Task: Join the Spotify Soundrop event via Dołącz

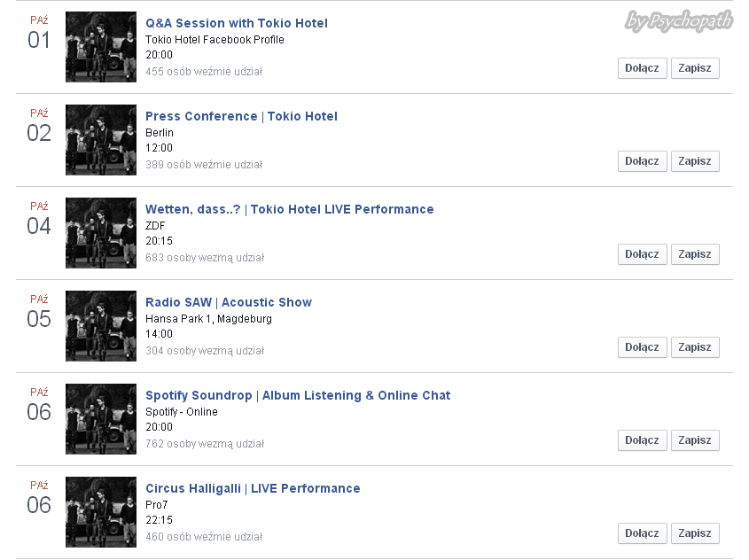Action: (642, 440)
